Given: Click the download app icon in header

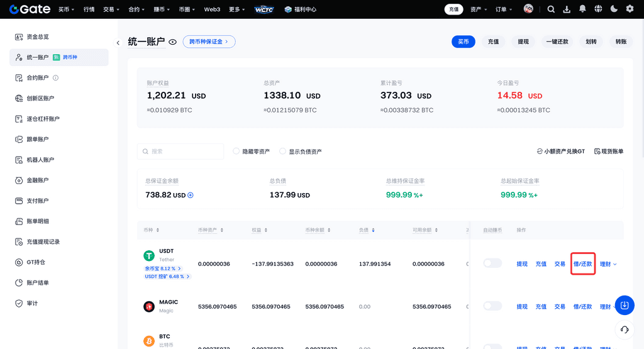Looking at the screenshot, I should point(567,9).
